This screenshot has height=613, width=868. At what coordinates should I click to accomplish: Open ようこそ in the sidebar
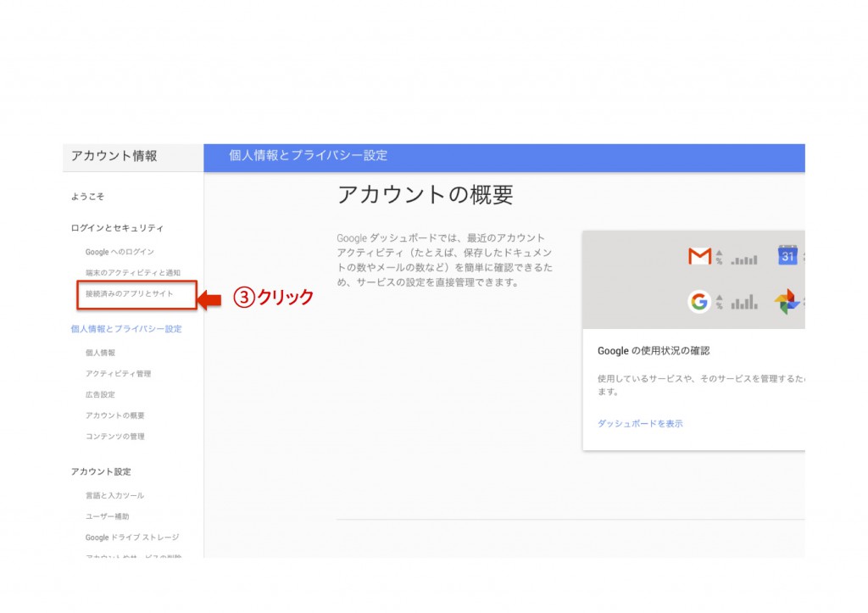pos(88,197)
